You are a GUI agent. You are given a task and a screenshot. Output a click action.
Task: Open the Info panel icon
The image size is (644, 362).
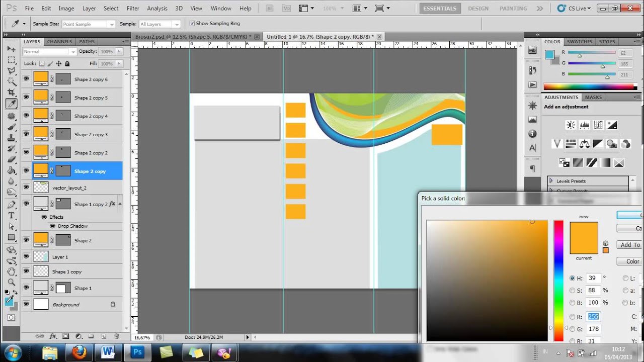pyautogui.click(x=533, y=134)
